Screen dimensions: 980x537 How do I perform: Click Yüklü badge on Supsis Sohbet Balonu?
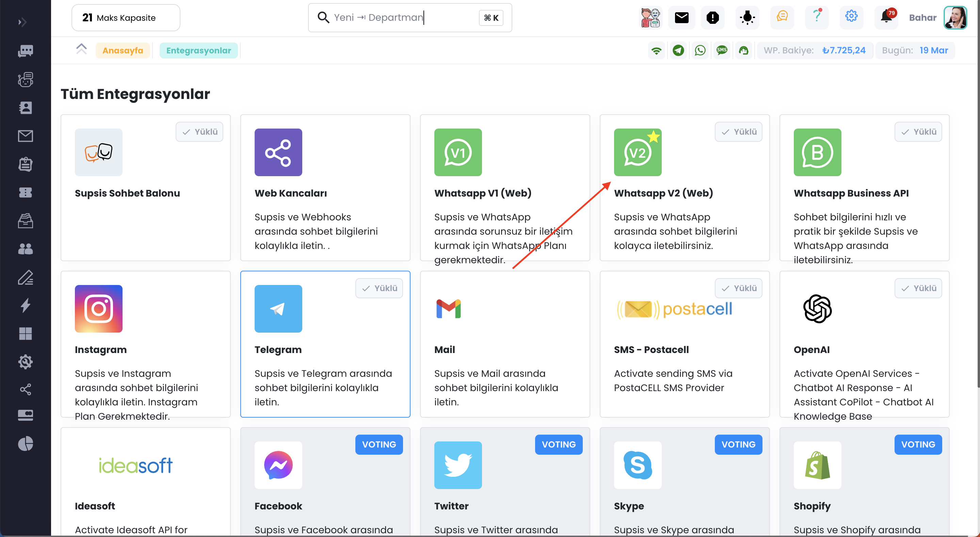tap(199, 132)
